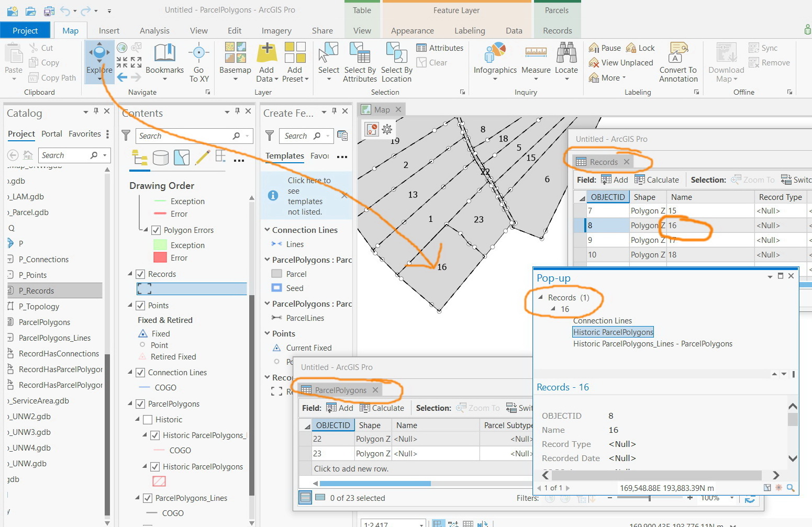
Task: Toggle the Points layer visibility checkbox
Action: (140, 306)
